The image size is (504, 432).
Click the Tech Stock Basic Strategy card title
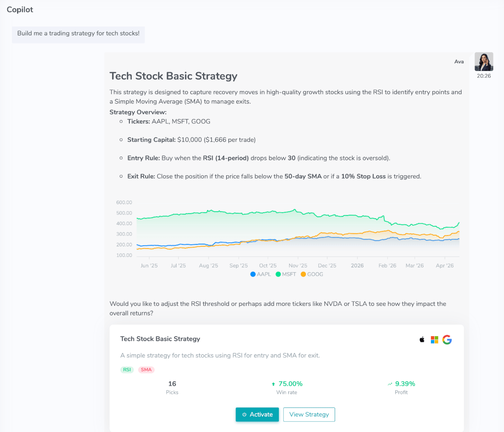[x=160, y=339]
